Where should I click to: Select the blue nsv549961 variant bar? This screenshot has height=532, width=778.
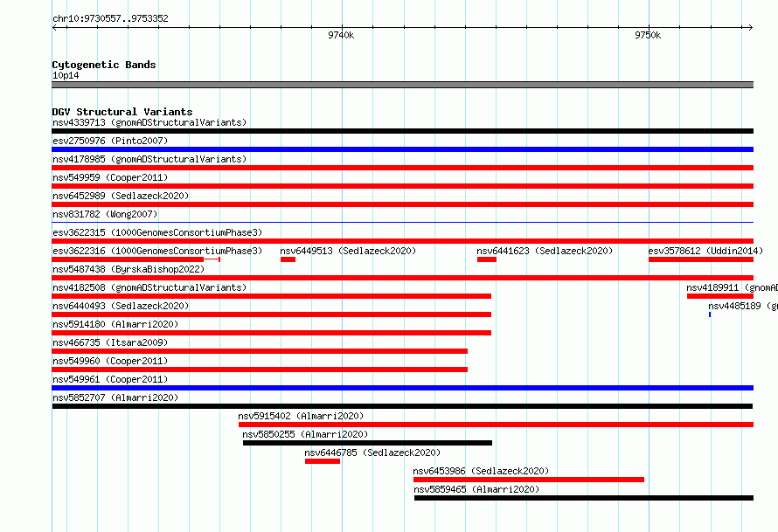point(402,388)
